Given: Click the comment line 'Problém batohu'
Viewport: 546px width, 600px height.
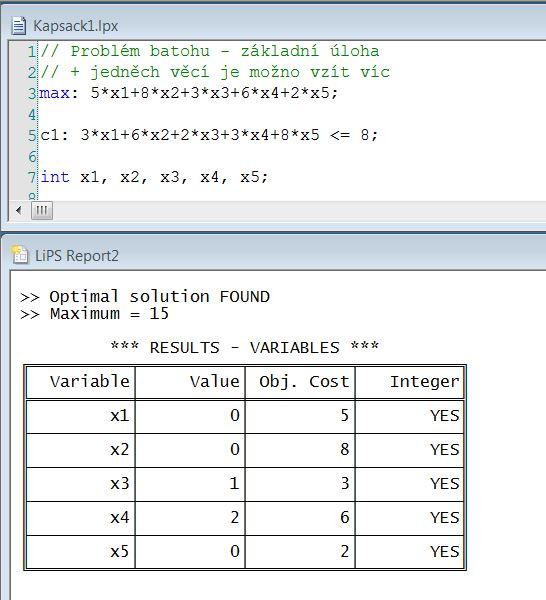Looking at the screenshot, I should click(210, 51).
